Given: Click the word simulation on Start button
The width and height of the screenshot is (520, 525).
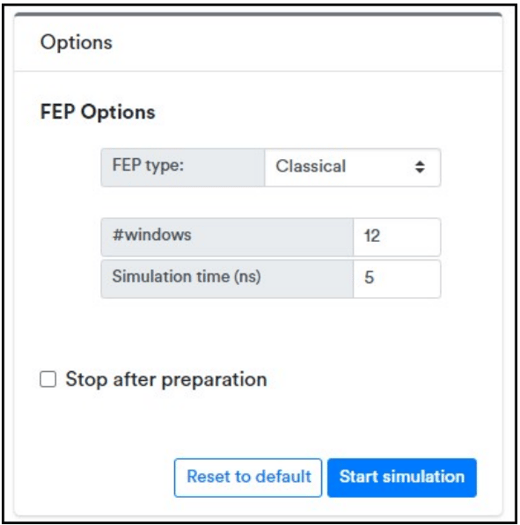Looking at the screenshot, I should point(424,477).
